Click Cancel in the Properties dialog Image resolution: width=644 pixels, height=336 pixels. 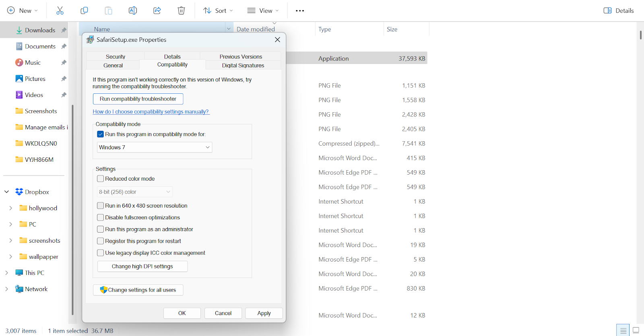pos(223,313)
